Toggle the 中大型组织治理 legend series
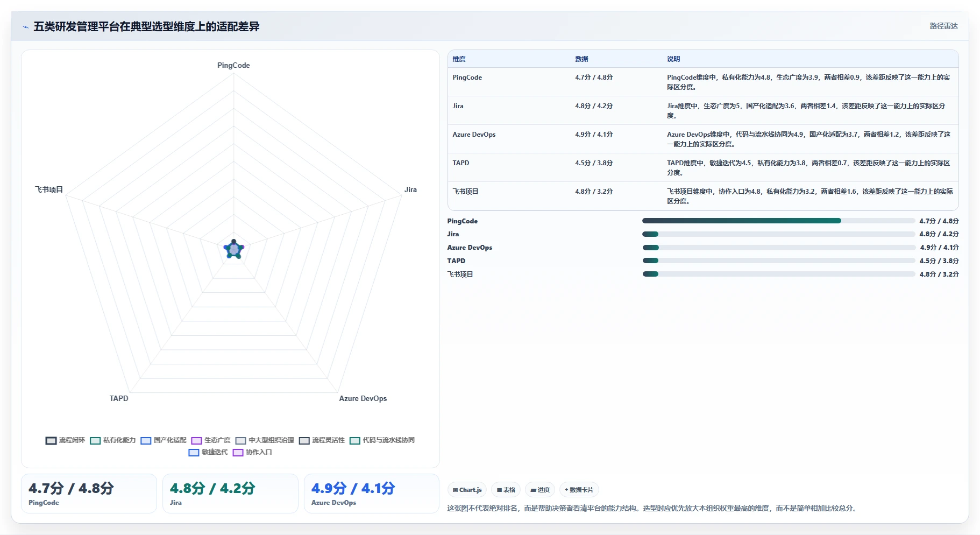The image size is (980, 535). [264, 440]
